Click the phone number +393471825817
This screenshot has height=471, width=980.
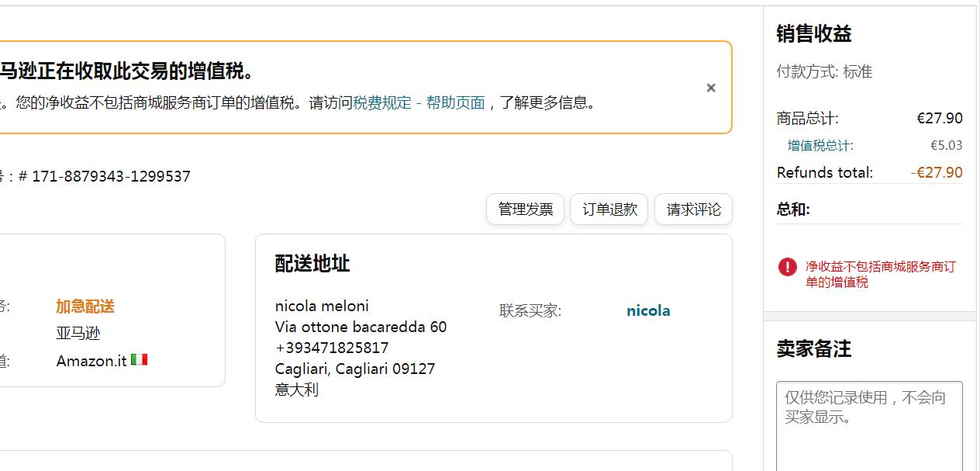pos(332,348)
